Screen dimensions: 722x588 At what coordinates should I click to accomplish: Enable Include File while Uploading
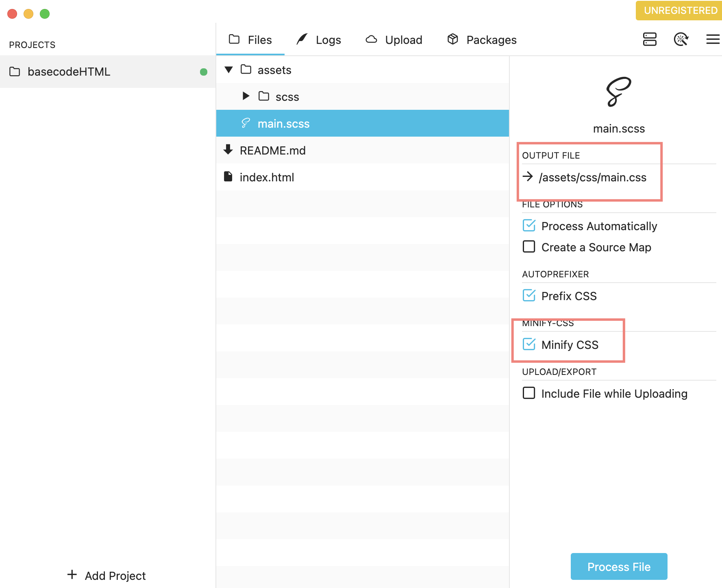tap(529, 393)
